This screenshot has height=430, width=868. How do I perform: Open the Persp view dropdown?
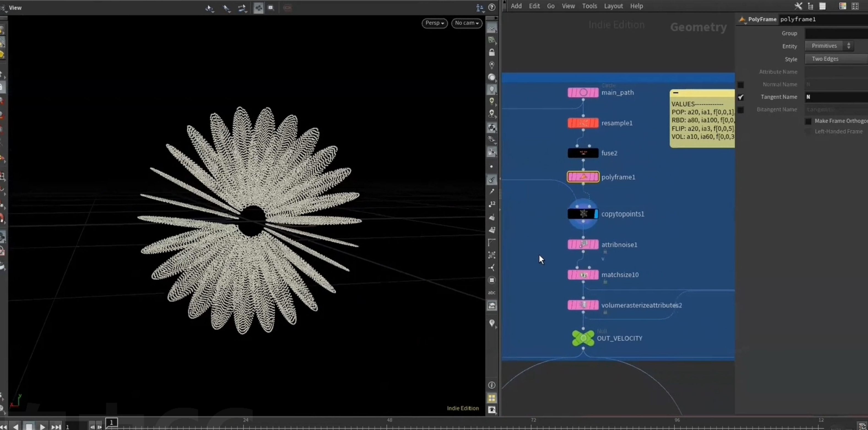click(x=434, y=23)
